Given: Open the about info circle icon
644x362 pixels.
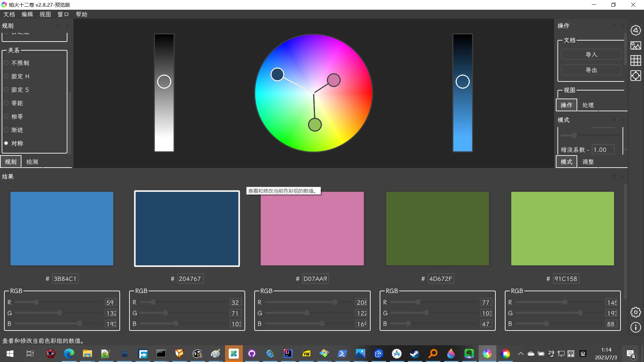Looking at the screenshot, I should tap(636, 327).
